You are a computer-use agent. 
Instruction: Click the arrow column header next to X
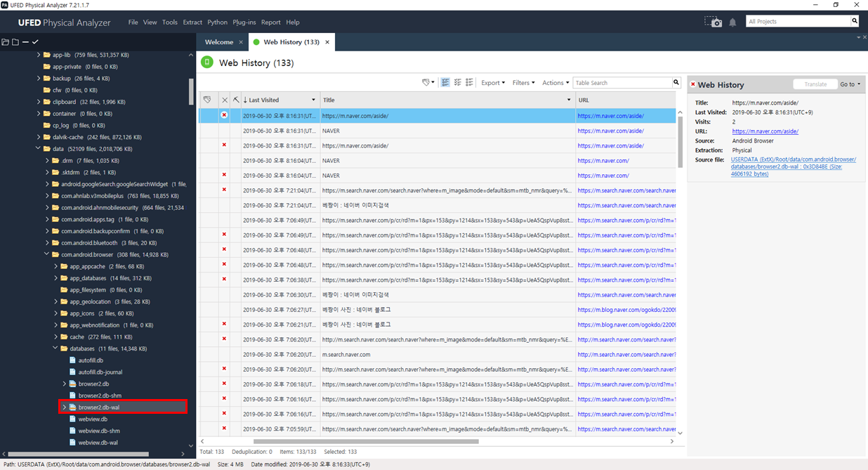[x=236, y=100]
